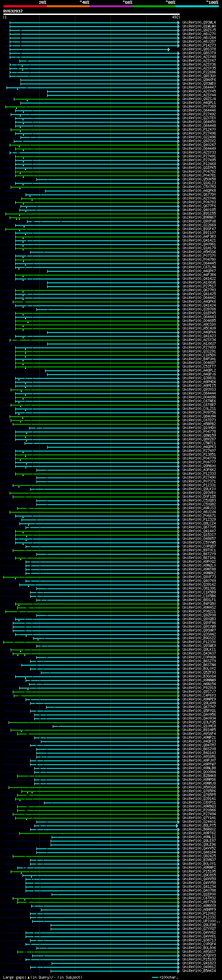The height and width of the screenshot is (980, 222).
Task: Click the white query sequence bar
Action: [x=92, y=15]
